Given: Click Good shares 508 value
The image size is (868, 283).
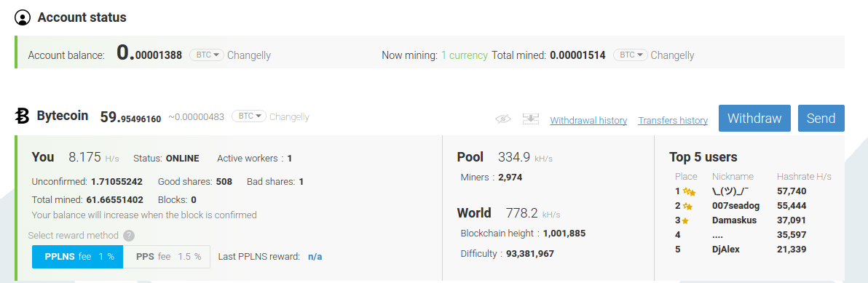Looking at the screenshot, I should (x=224, y=181).
